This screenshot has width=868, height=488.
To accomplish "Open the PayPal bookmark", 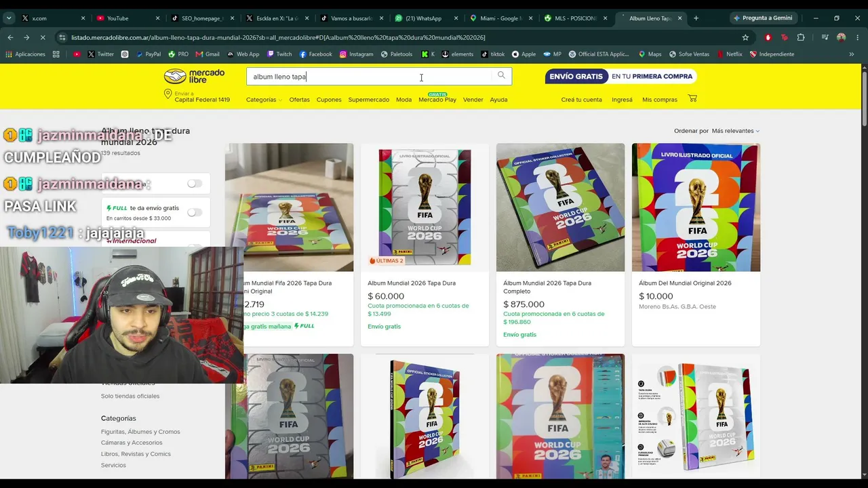I will [148, 54].
